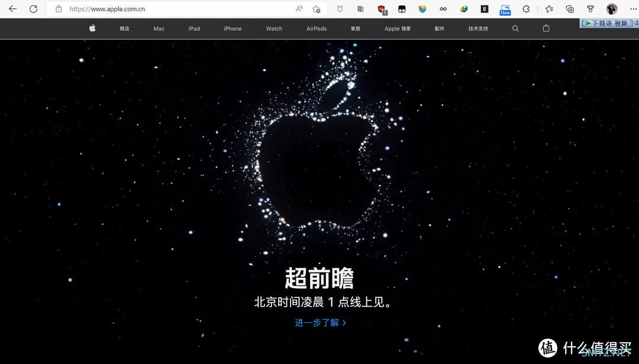Open the grey book-shaped extension icon

(361, 9)
